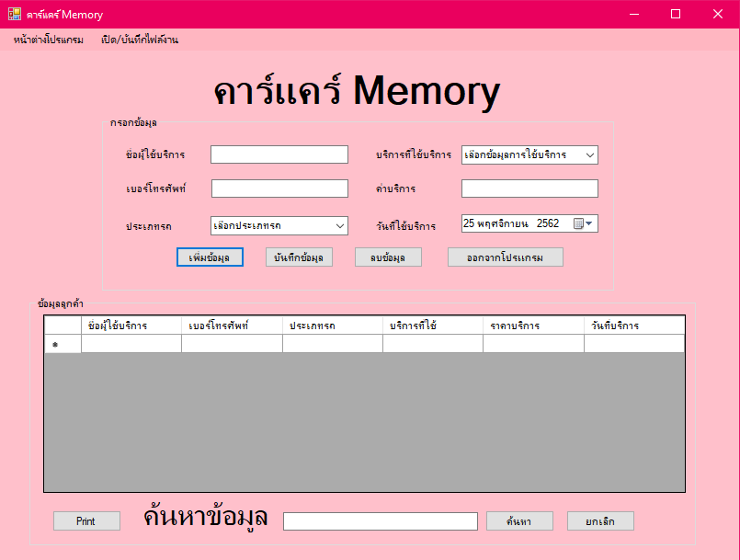Click the new-row cell under ประเภทรถ
Viewport: 740px width, 560px height.
click(333, 344)
